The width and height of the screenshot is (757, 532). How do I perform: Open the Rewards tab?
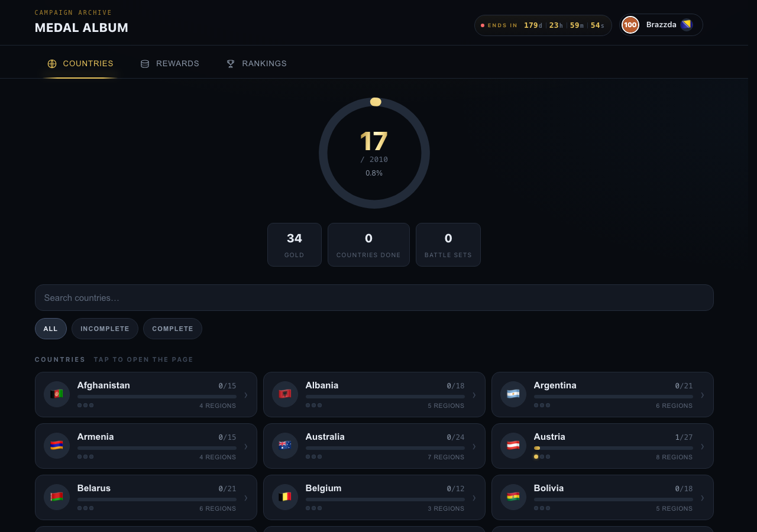click(170, 64)
